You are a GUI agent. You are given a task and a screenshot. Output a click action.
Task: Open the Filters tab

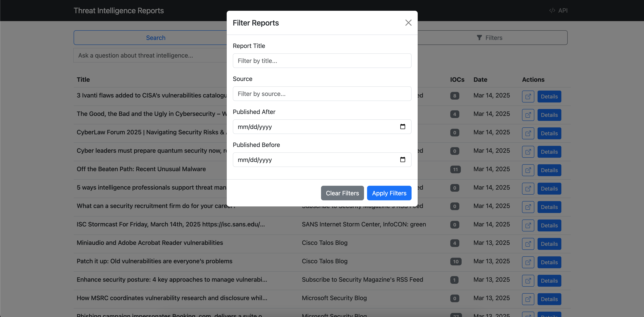(489, 38)
